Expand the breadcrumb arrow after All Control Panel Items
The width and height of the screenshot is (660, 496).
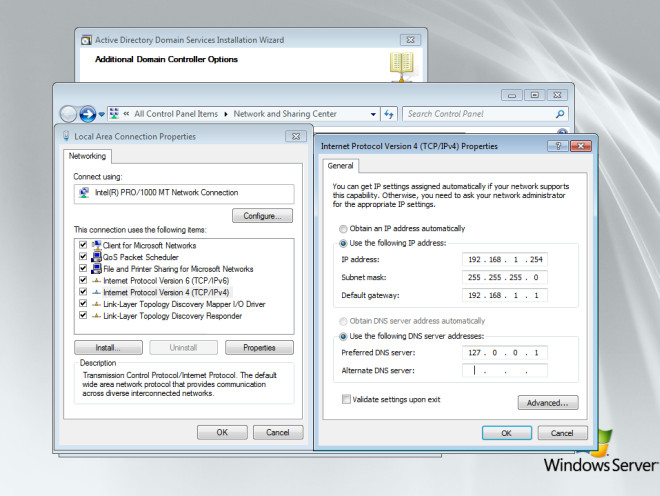[x=226, y=114]
